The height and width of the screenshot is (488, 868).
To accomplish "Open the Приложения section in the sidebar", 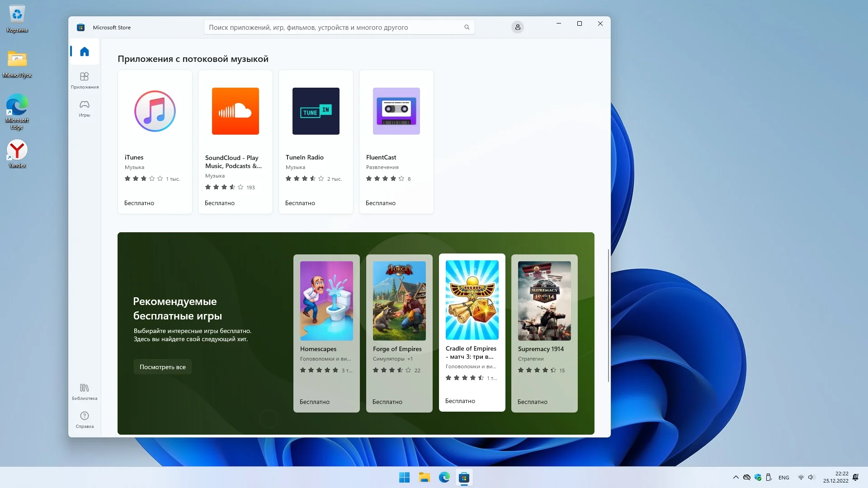I will pos(85,80).
